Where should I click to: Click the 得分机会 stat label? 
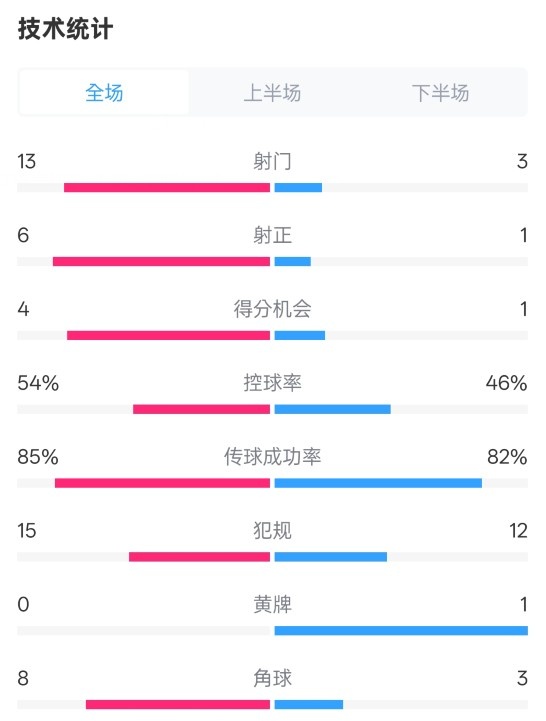pyautogui.click(x=272, y=309)
